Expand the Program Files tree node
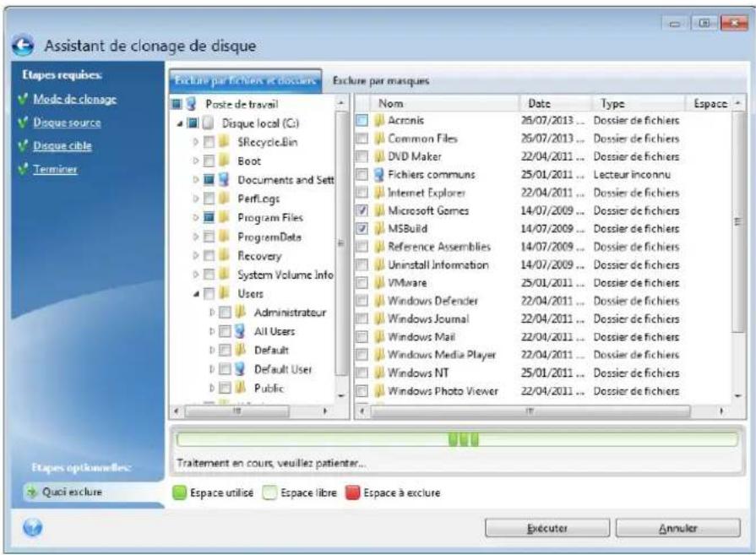 click(x=196, y=217)
